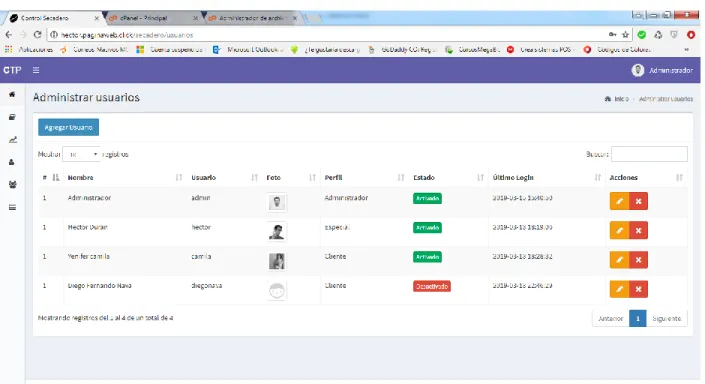This screenshot has height=384, width=705.
Task: Delete user diegonava with red X
Action: (638, 289)
